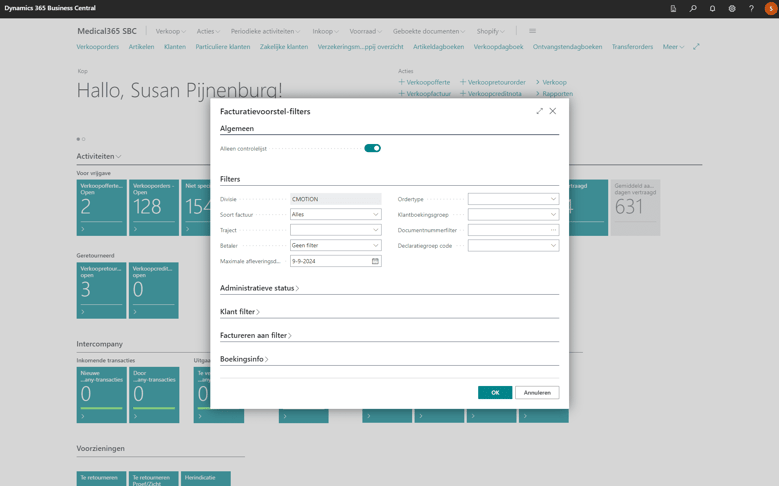Open the Shopify menu

(490, 31)
